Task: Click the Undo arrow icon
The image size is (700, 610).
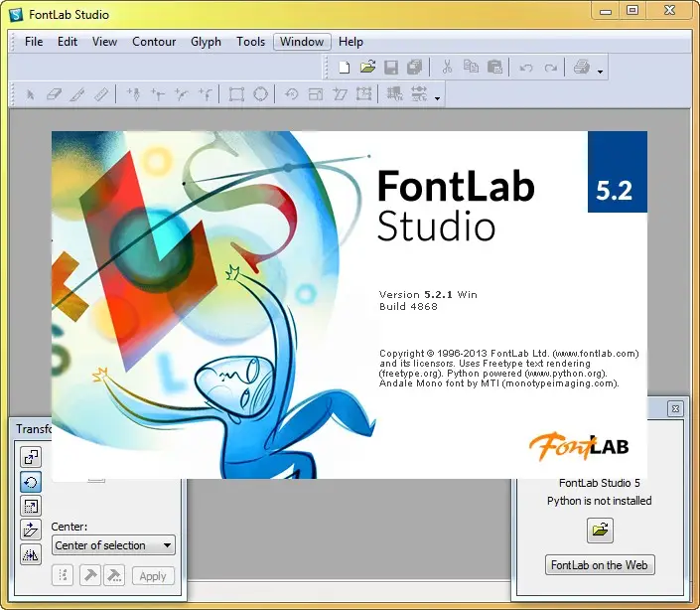Action: pos(526,68)
